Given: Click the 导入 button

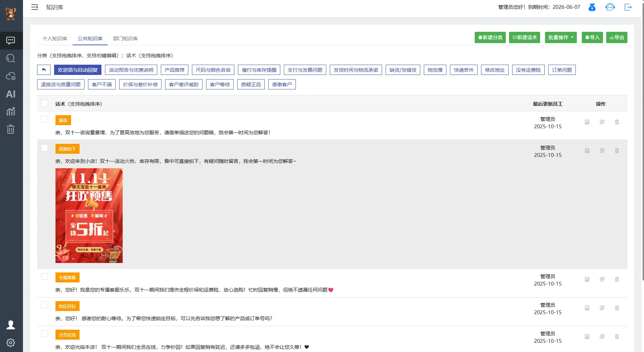Looking at the screenshot, I should (x=592, y=37).
